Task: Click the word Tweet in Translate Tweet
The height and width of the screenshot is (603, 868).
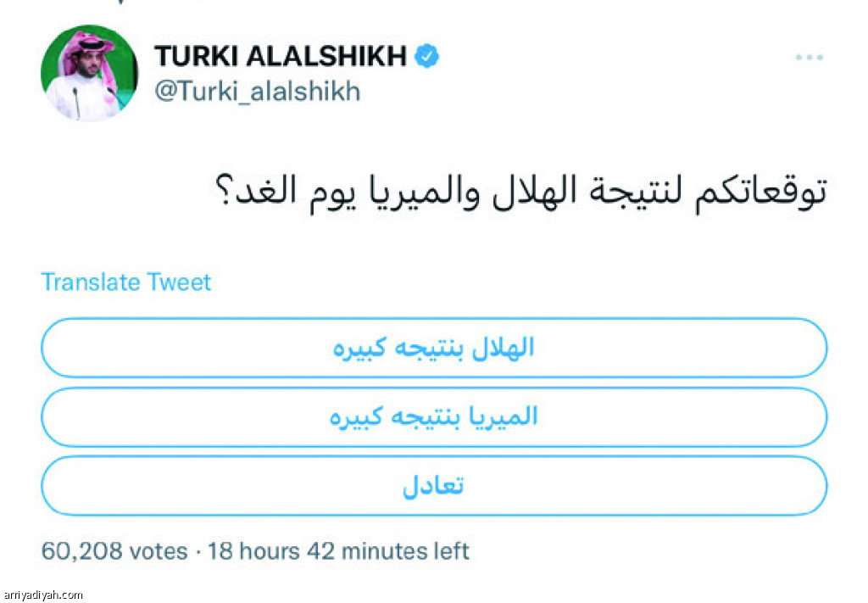Action: tap(178, 282)
